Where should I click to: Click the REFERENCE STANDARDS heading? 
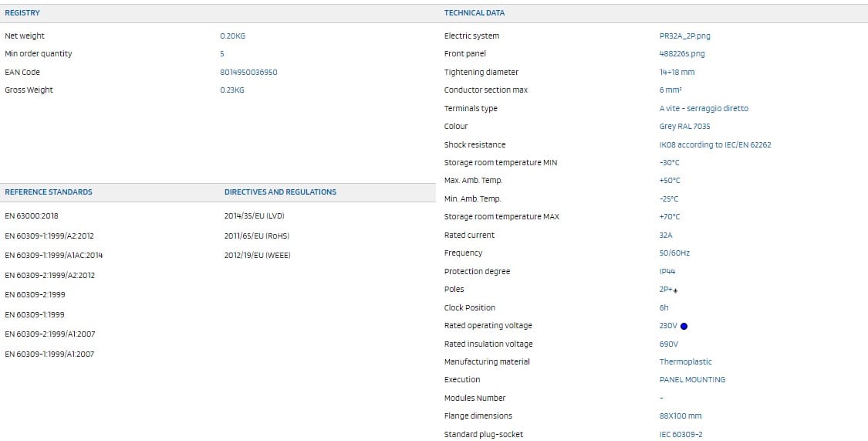(49, 192)
